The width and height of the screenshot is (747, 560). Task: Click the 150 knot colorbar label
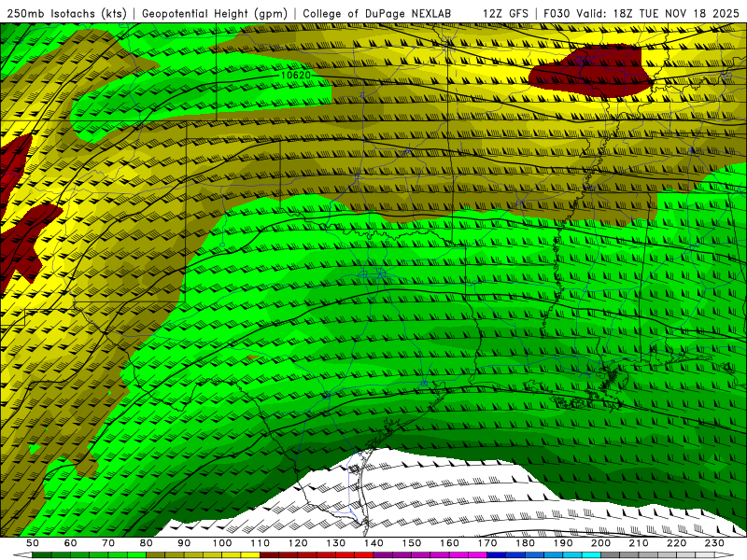tap(412, 543)
